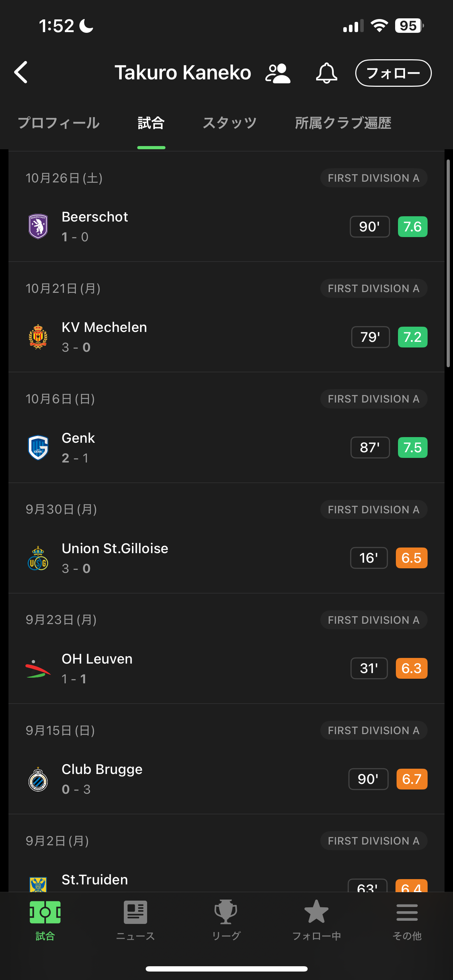Tap the Union St.Gilloise crest
Screen dimensions: 453x980
(x=38, y=558)
